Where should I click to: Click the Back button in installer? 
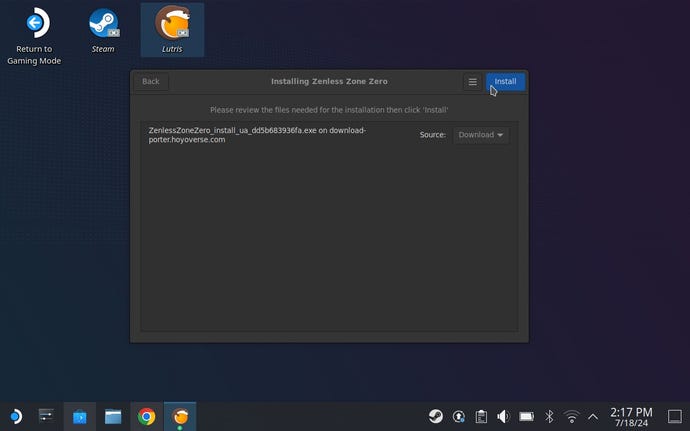[x=151, y=81]
